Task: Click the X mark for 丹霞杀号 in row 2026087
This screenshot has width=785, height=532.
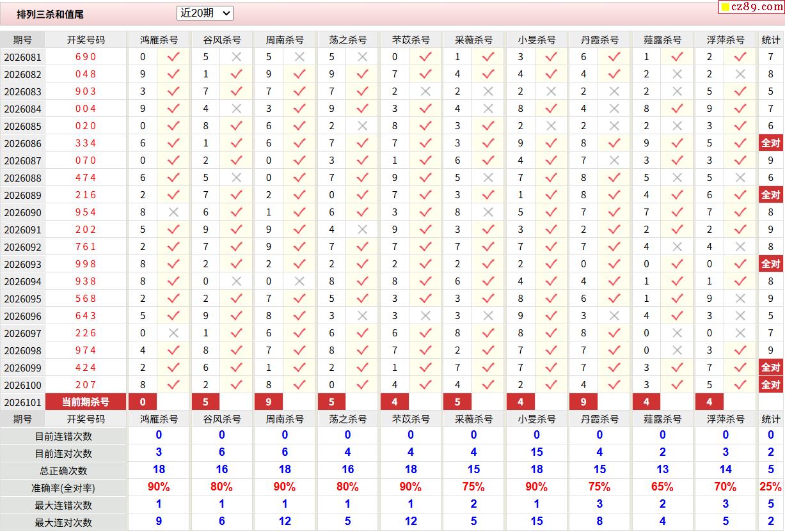Action: tap(614, 160)
